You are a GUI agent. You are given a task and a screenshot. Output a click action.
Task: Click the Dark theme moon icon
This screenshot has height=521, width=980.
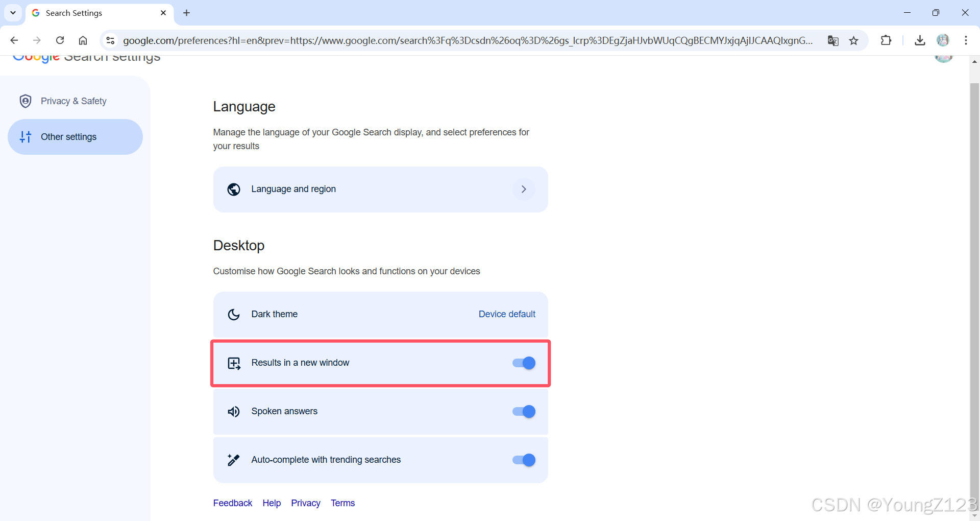(x=234, y=315)
